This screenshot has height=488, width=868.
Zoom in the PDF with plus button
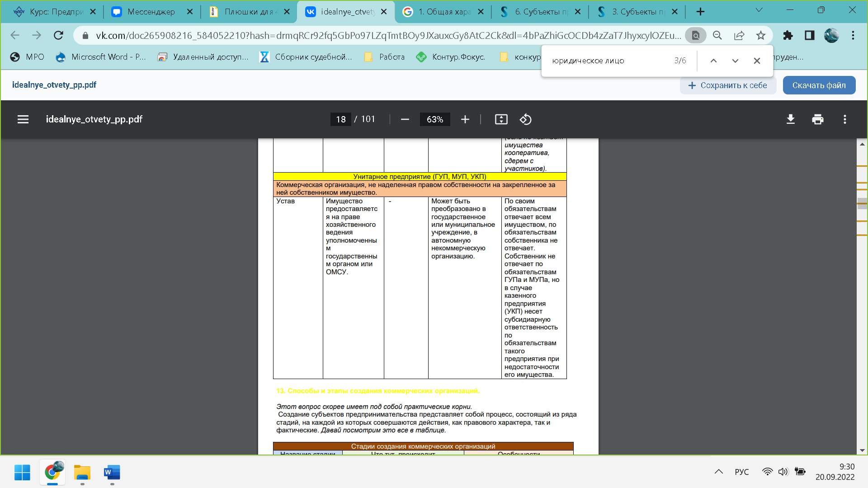(x=465, y=119)
